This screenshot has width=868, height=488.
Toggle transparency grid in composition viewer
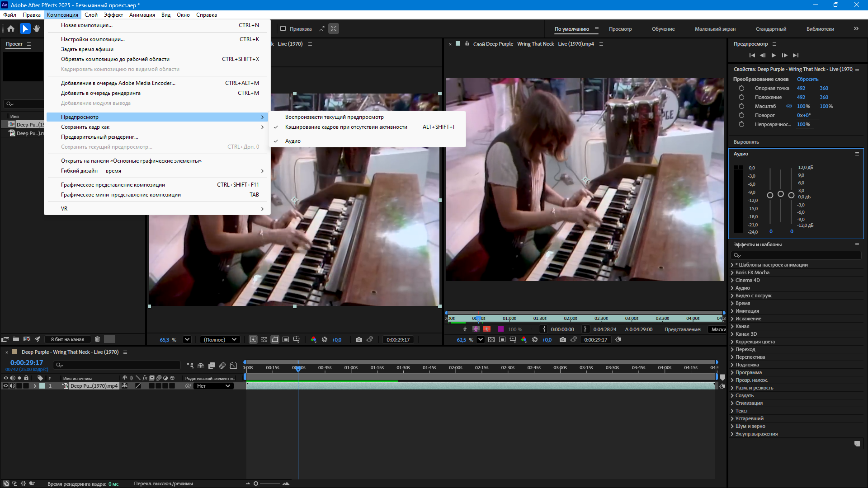[264, 340]
